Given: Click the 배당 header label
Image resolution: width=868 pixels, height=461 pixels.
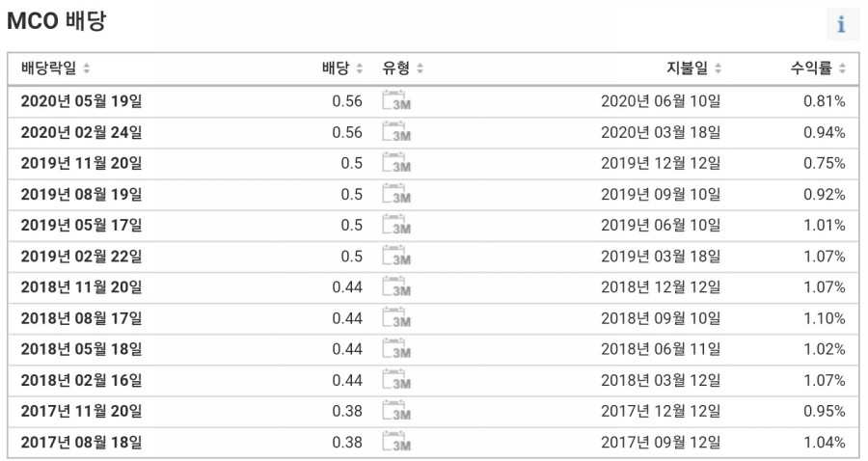Looking at the screenshot, I should [336, 68].
